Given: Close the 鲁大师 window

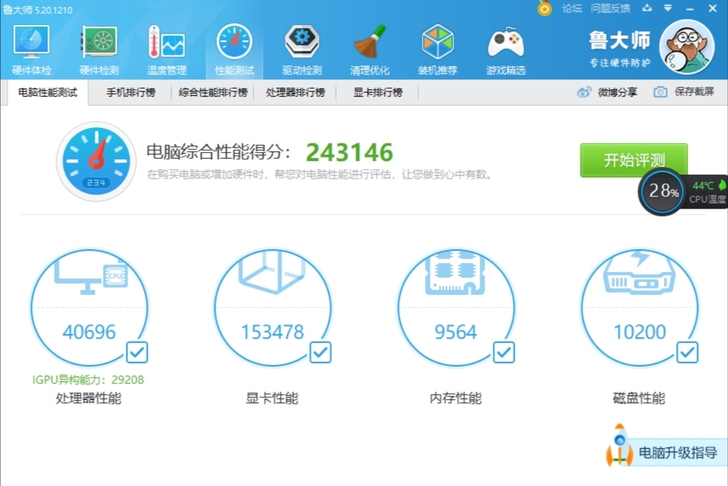Looking at the screenshot, I should click(713, 8).
